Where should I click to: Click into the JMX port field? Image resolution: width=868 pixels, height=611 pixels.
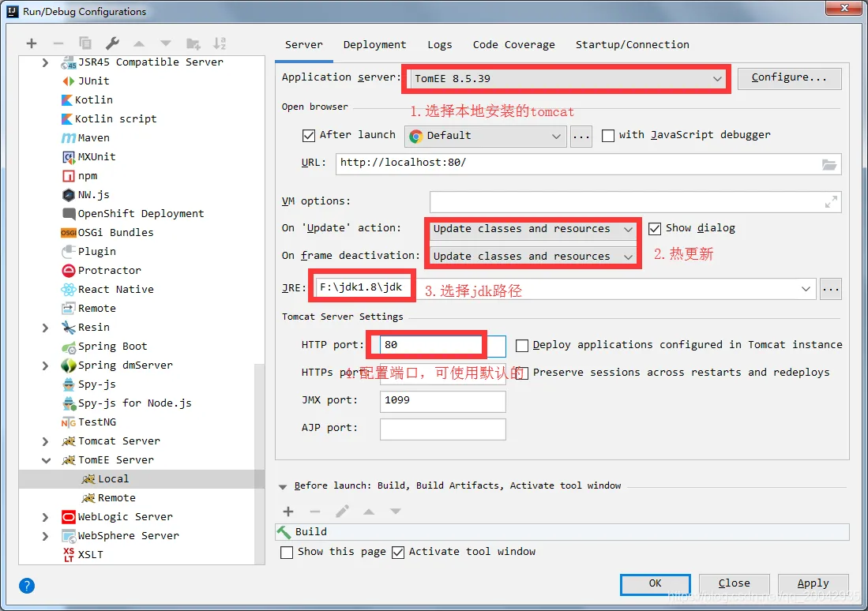pyautogui.click(x=443, y=401)
